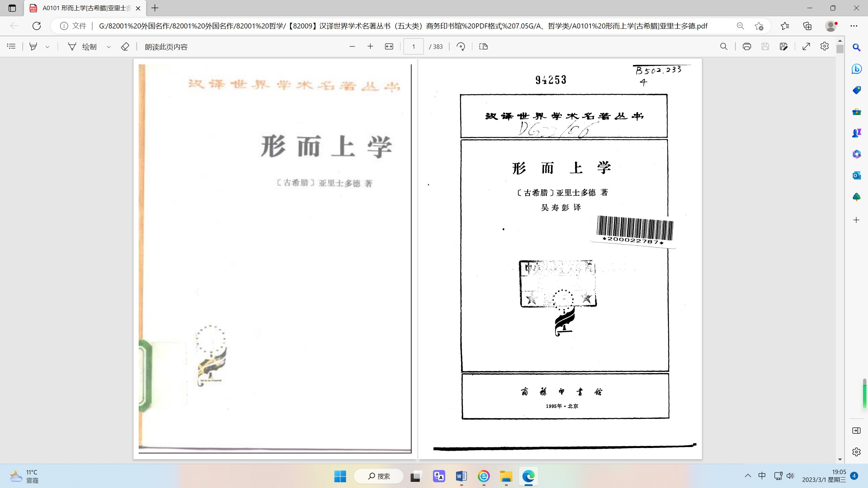Image resolution: width=868 pixels, height=488 pixels.
Task: Open Edge Settings and more menu
Action: 854,26
